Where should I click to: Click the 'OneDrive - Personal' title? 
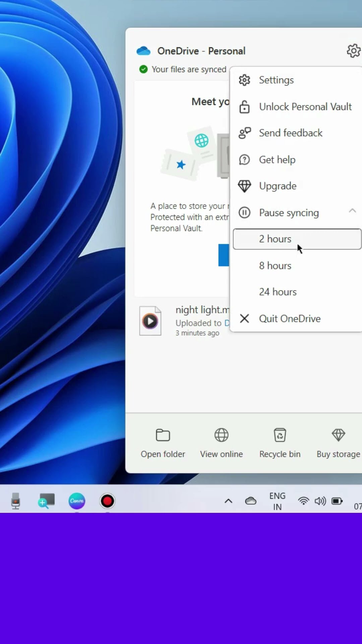[x=201, y=51]
